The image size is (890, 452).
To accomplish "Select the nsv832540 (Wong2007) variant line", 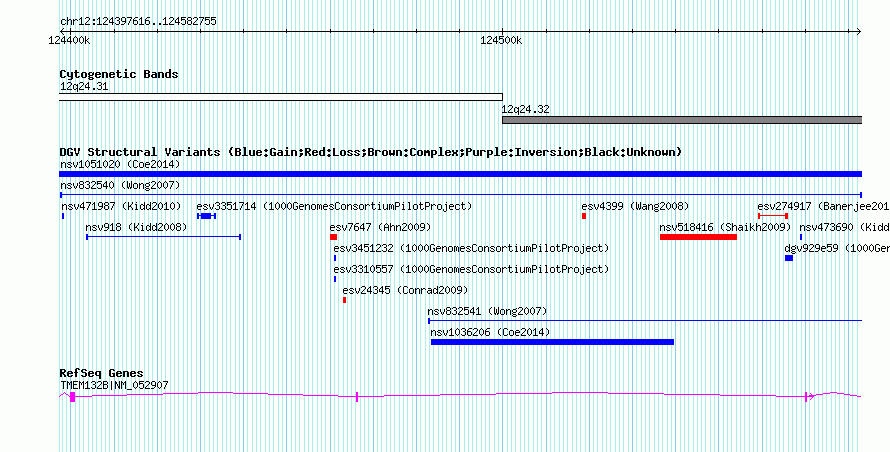I will [x=460, y=195].
